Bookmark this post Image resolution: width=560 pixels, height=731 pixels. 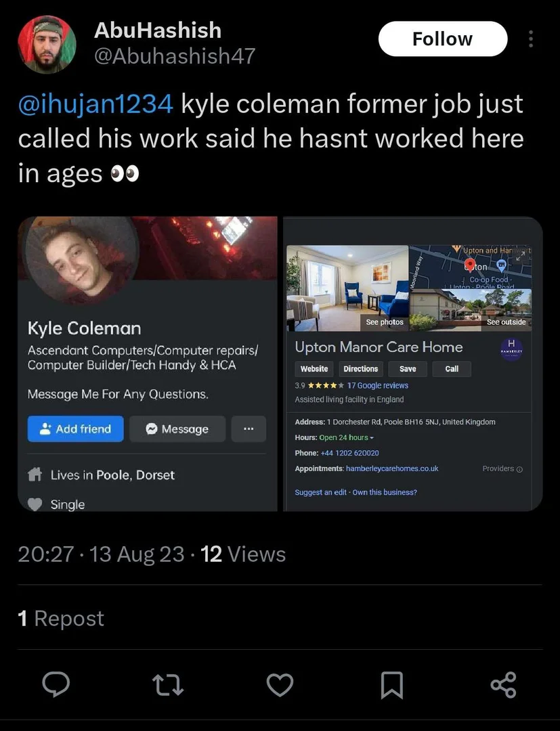pos(391,685)
